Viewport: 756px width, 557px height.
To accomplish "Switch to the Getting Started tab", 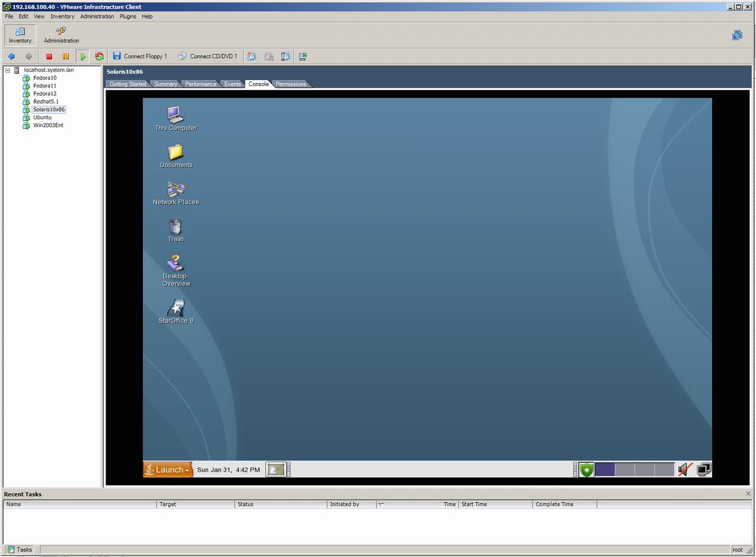I will pos(127,84).
